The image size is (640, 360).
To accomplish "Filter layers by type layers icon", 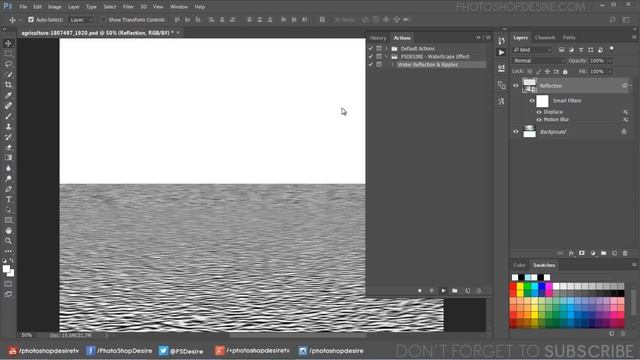I will pos(581,50).
